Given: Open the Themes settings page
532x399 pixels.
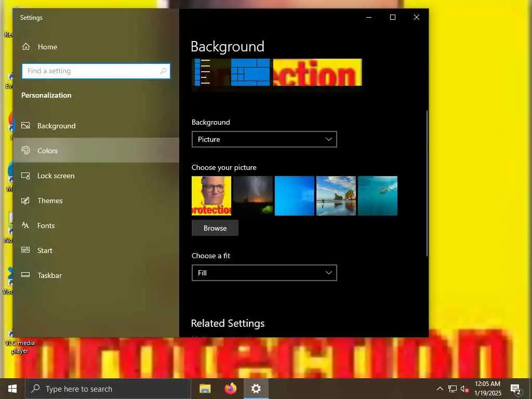Looking at the screenshot, I should click(x=96, y=201).
